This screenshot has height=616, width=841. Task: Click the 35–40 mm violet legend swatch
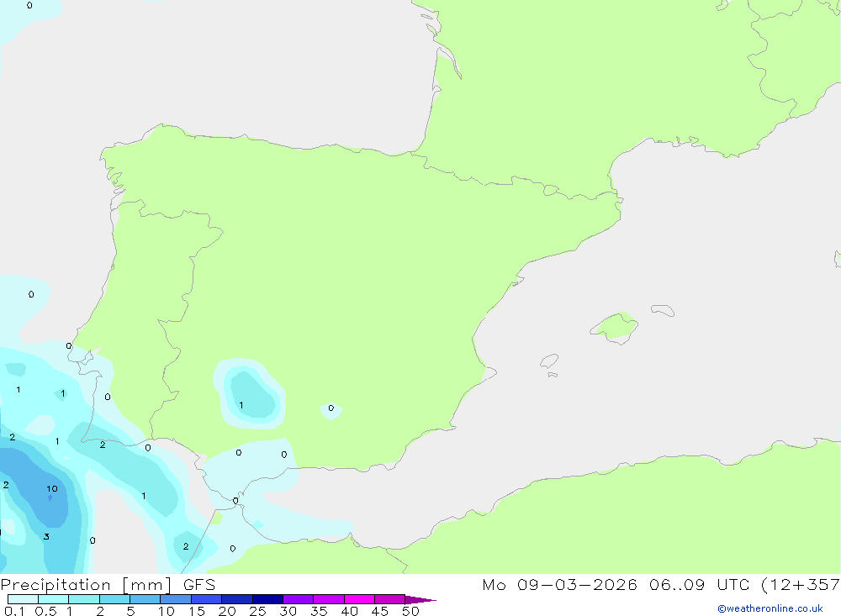point(329,599)
